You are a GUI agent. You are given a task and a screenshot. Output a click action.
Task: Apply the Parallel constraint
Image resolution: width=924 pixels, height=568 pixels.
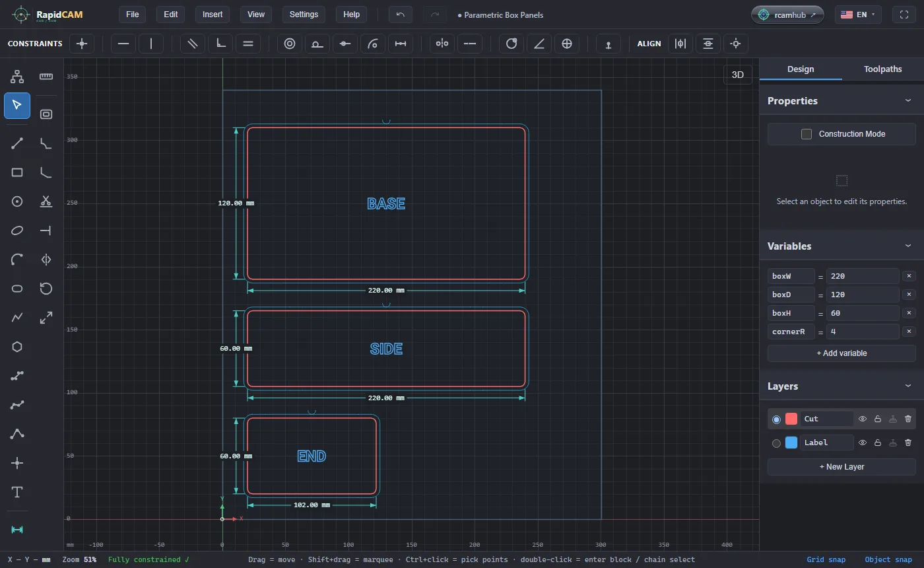(193, 44)
